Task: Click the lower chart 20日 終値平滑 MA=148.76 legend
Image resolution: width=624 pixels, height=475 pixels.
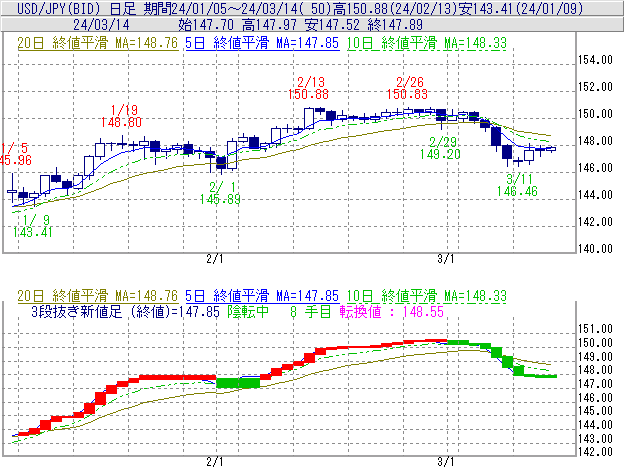Action: 98,296
